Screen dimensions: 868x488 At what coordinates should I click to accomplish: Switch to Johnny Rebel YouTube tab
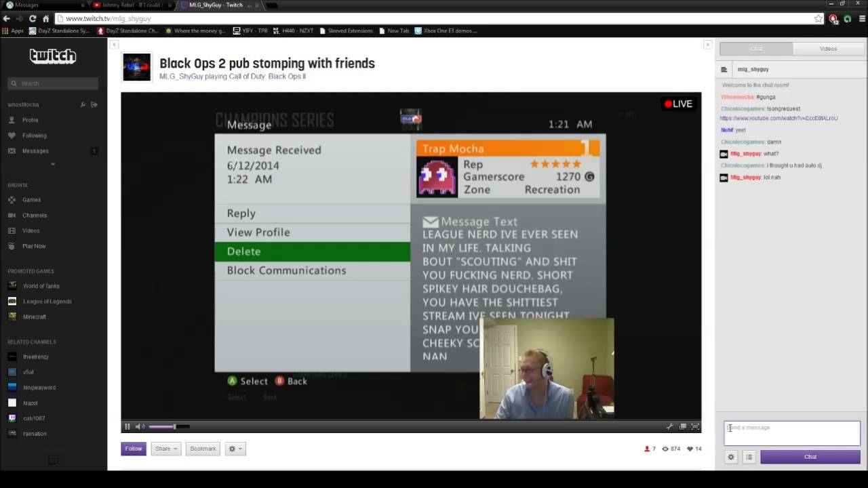point(132,5)
